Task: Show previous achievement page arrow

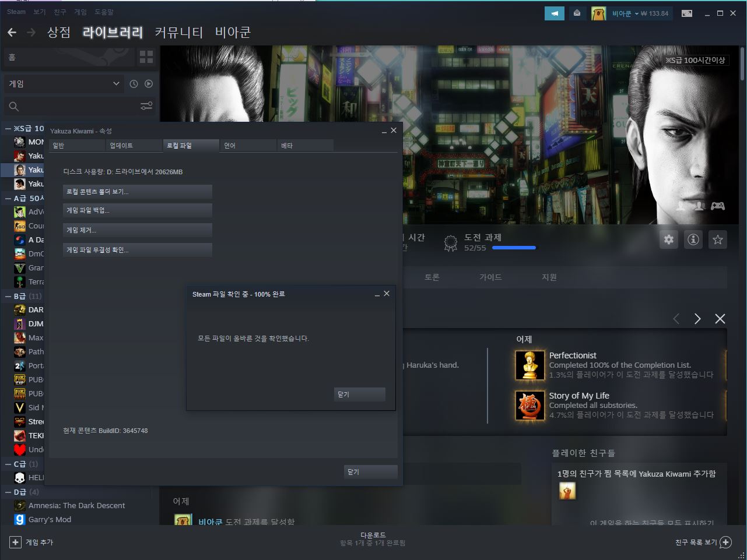Action: pyautogui.click(x=676, y=319)
